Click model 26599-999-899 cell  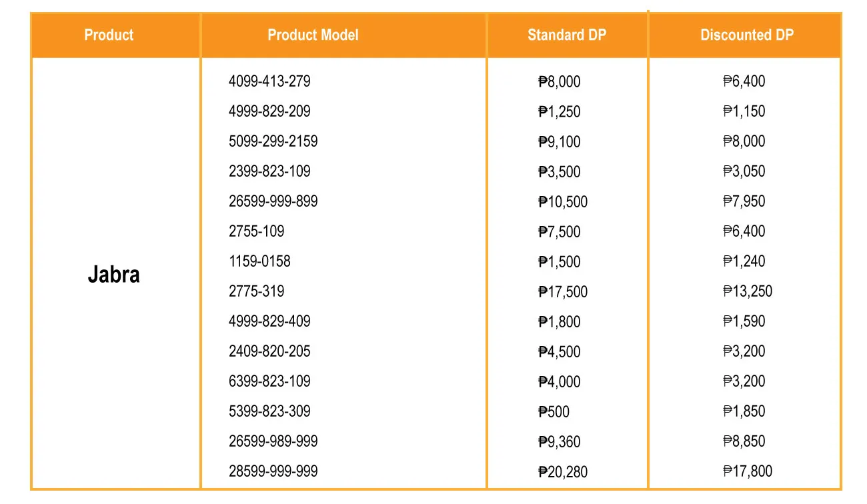(x=273, y=201)
